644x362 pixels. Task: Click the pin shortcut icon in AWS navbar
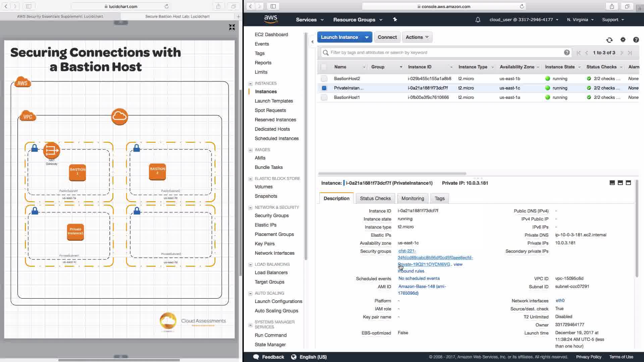pyautogui.click(x=395, y=19)
